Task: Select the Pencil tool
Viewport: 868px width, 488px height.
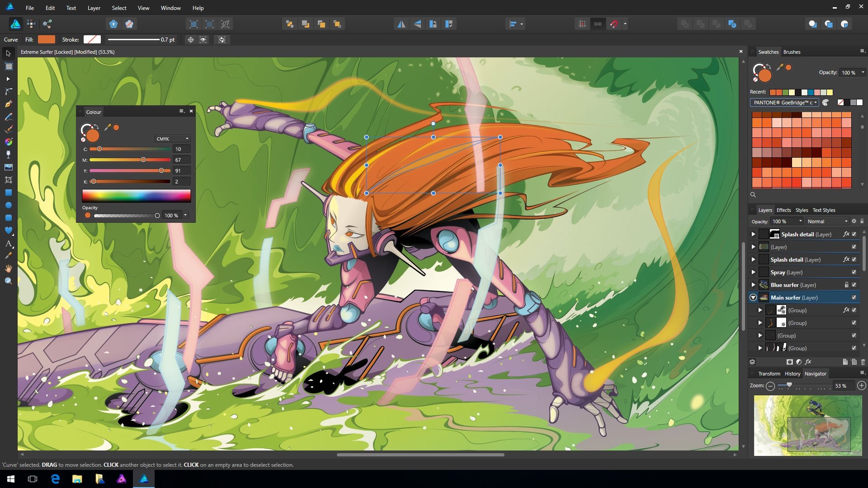Action: click(x=8, y=117)
